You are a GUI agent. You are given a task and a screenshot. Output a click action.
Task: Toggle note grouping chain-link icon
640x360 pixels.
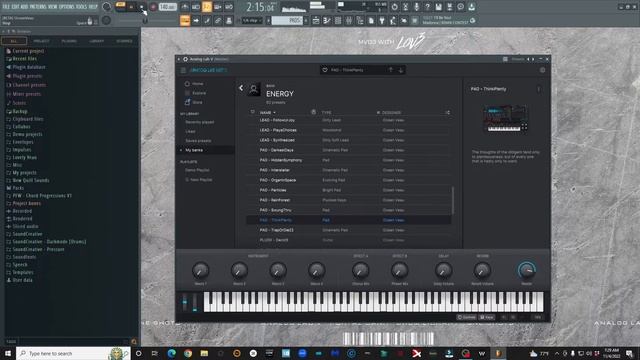tap(218, 20)
